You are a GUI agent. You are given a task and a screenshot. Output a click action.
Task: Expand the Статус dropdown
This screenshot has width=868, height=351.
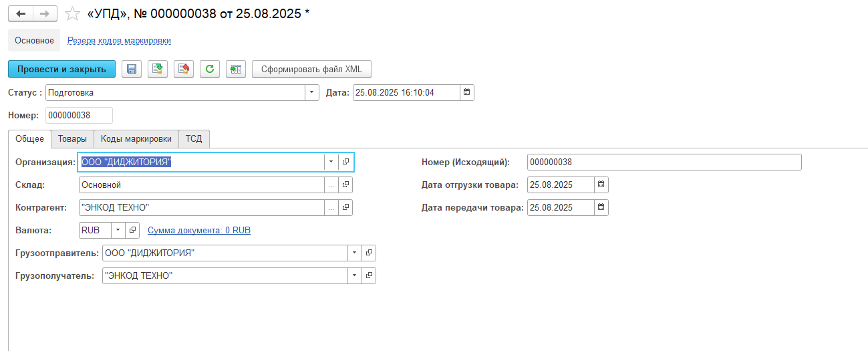pyautogui.click(x=312, y=92)
